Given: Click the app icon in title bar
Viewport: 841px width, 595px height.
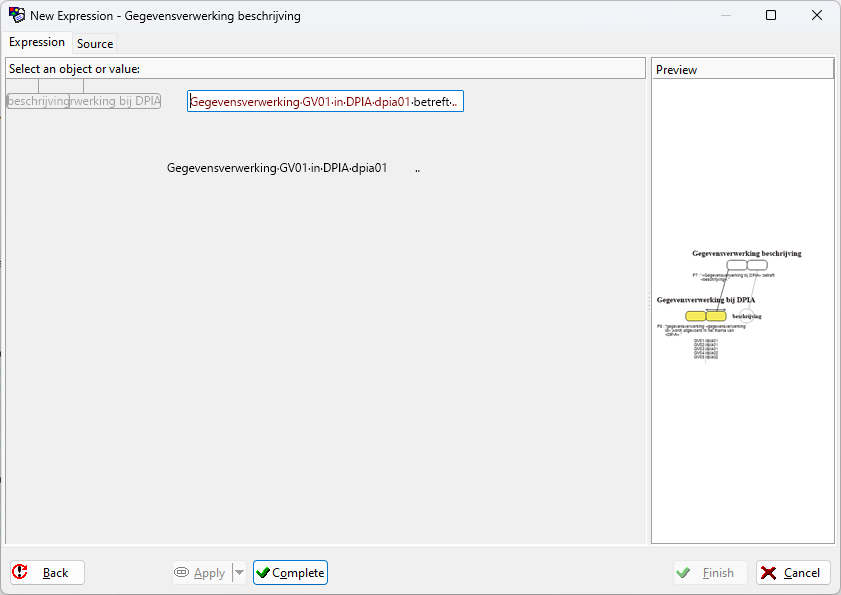Looking at the screenshot, I should 16,15.
